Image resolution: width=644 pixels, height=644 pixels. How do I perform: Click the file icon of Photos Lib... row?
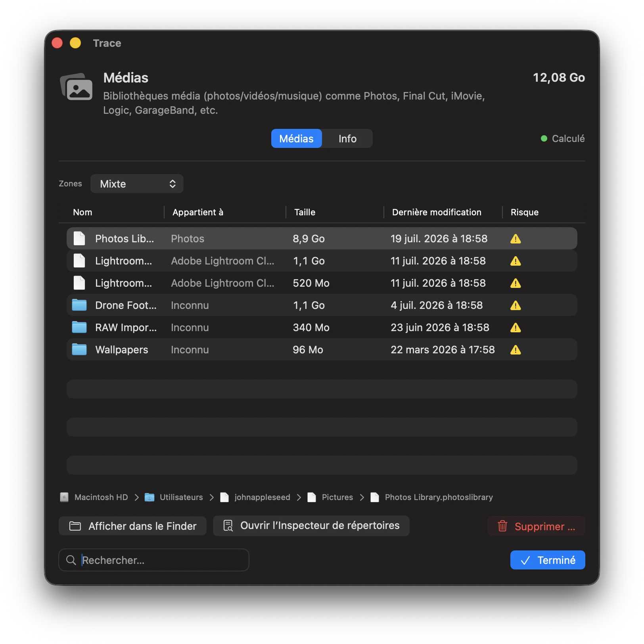(79, 238)
